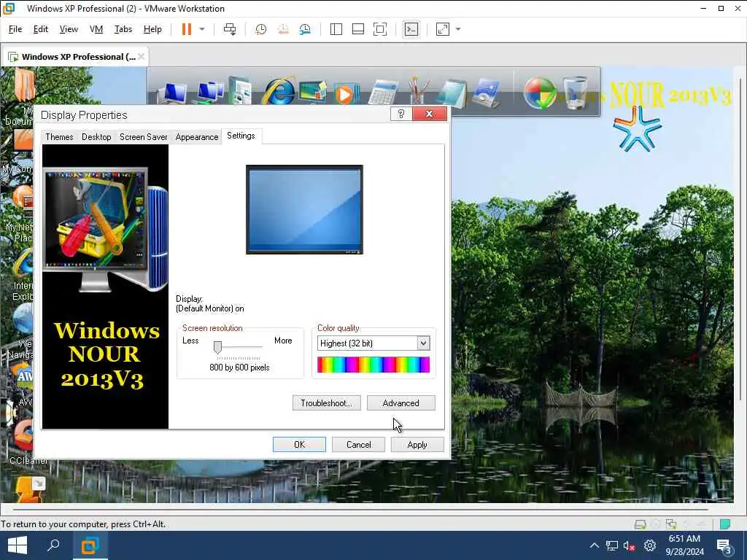The width and height of the screenshot is (747, 560).
Task: Open the power options dropdown arrow beside pause
Action: tap(202, 29)
